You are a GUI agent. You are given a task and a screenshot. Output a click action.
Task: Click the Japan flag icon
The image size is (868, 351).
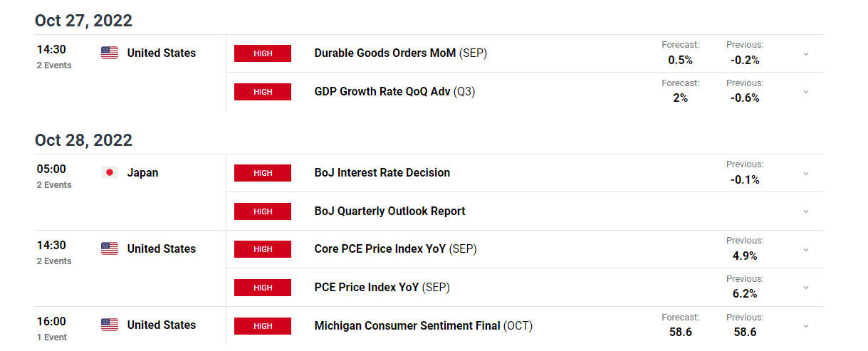point(110,172)
